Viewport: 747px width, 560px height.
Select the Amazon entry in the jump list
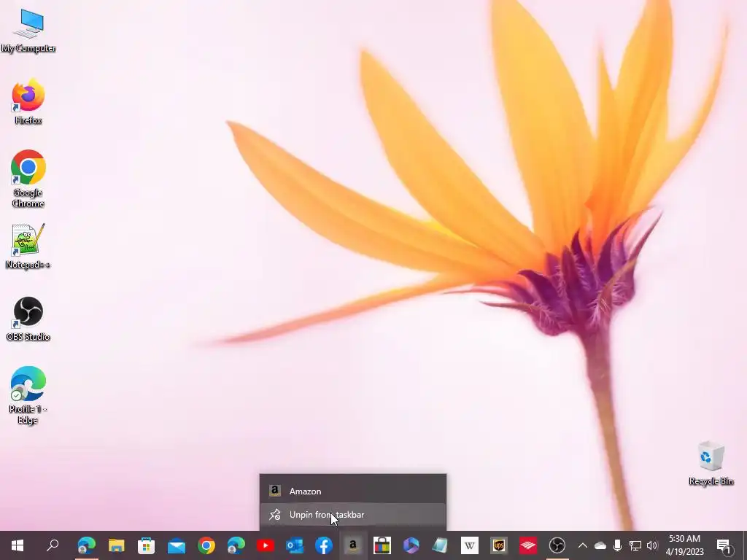tap(352, 491)
